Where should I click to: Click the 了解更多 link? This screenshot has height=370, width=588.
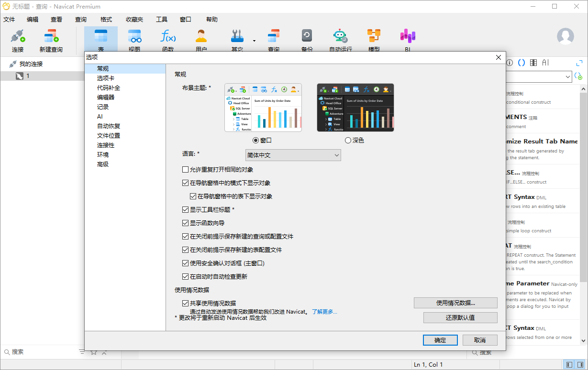(x=324, y=311)
